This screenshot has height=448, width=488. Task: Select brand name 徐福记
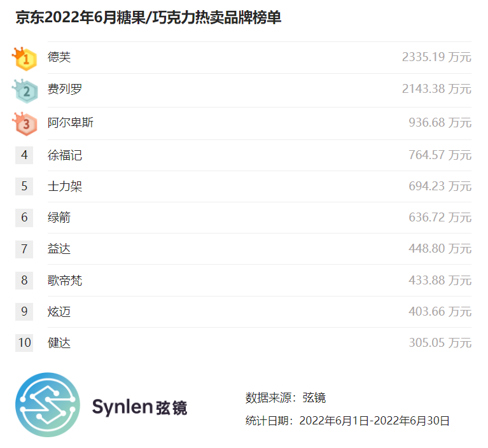pos(65,155)
